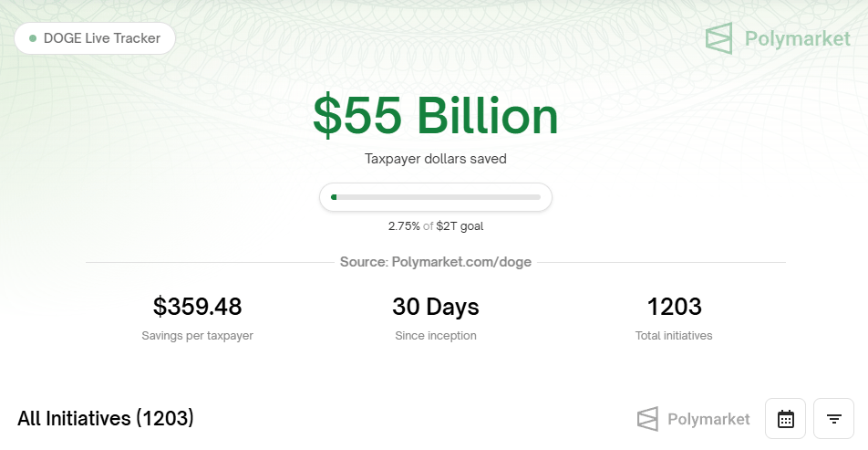This screenshot has width=868, height=450.
Task: Click the Savings per taxpayer label
Action: [197, 336]
